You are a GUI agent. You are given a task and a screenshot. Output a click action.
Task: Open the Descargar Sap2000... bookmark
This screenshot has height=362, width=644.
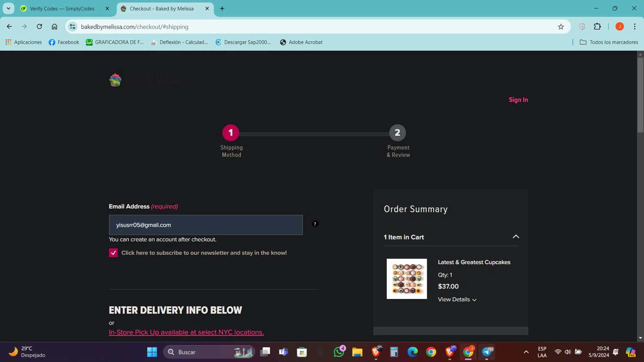[x=243, y=42]
